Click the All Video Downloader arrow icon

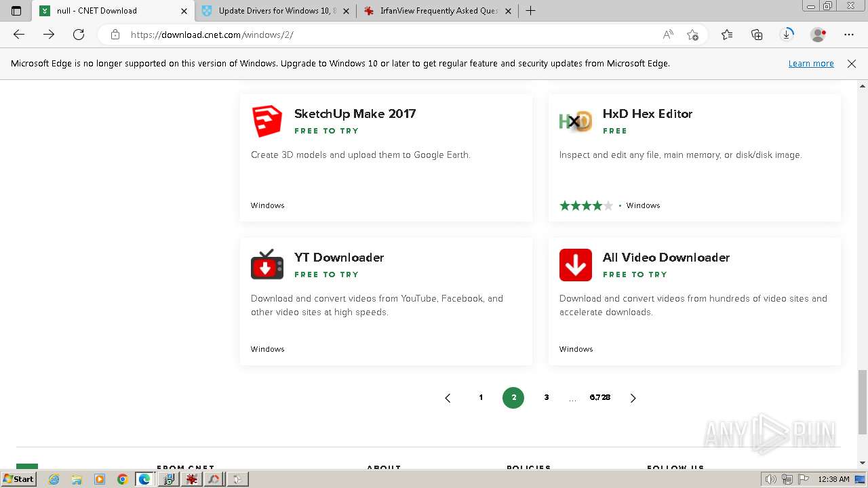[x=576, y=265]
